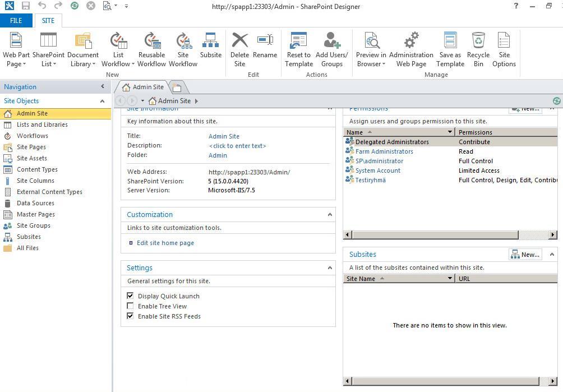Collapse the Site Objects section
The image size is (563, 392).
[x=102, y=102]
